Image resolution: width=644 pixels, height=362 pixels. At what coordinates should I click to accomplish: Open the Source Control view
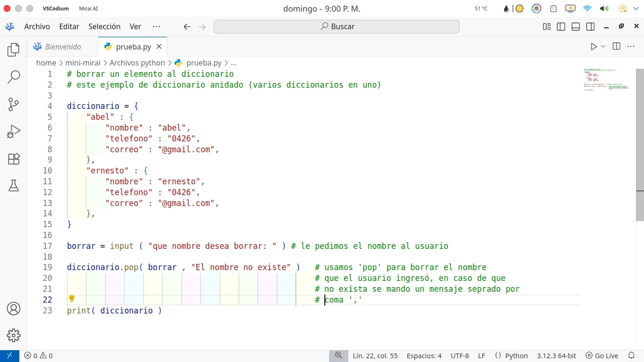14,104
